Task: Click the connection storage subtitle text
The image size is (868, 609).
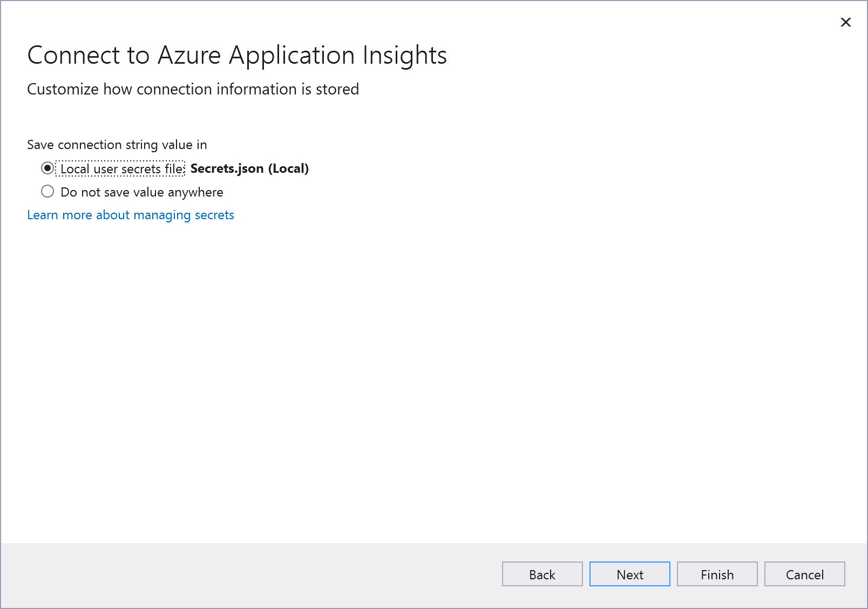Action: (193, 90)
